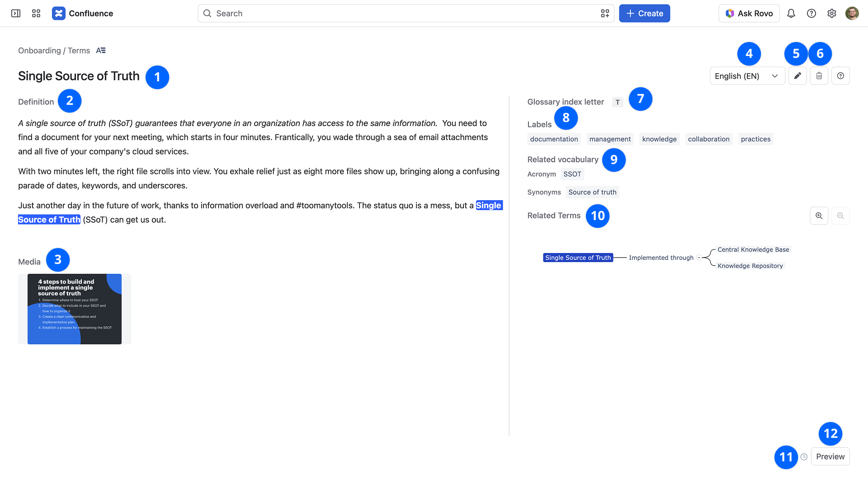Image resolution: width=868 pixels, height=488 pixels.
Task: Open the app switcher grid icon
Action: click(36, 14)
